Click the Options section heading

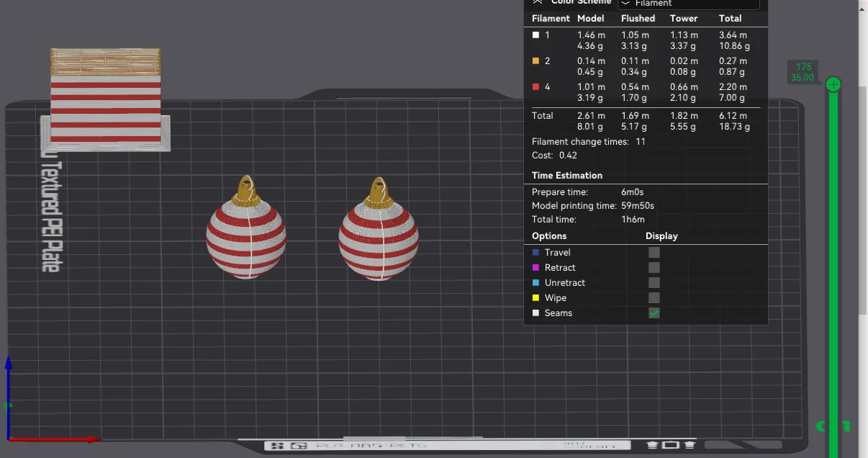coord(549,236)
